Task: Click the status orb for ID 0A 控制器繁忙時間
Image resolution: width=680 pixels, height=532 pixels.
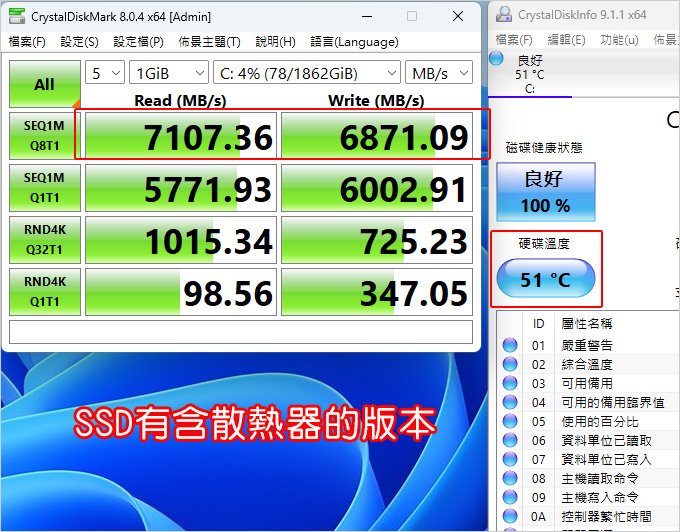Action: click(510, 516)
